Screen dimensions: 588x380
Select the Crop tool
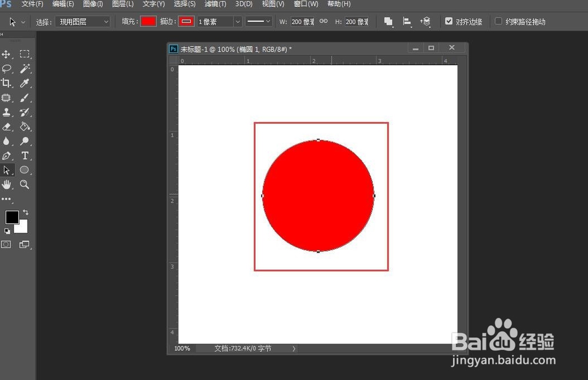(6, 83)
